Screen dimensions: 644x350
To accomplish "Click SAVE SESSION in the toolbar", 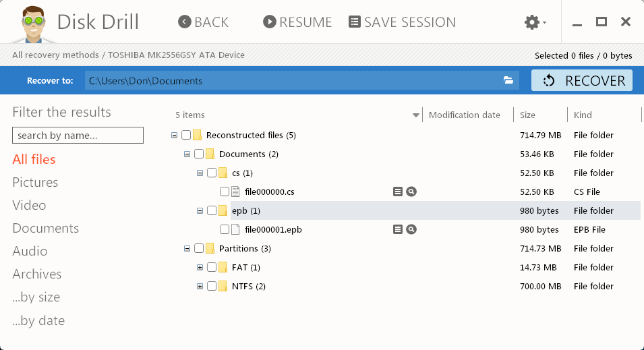I will coord(402,22).
